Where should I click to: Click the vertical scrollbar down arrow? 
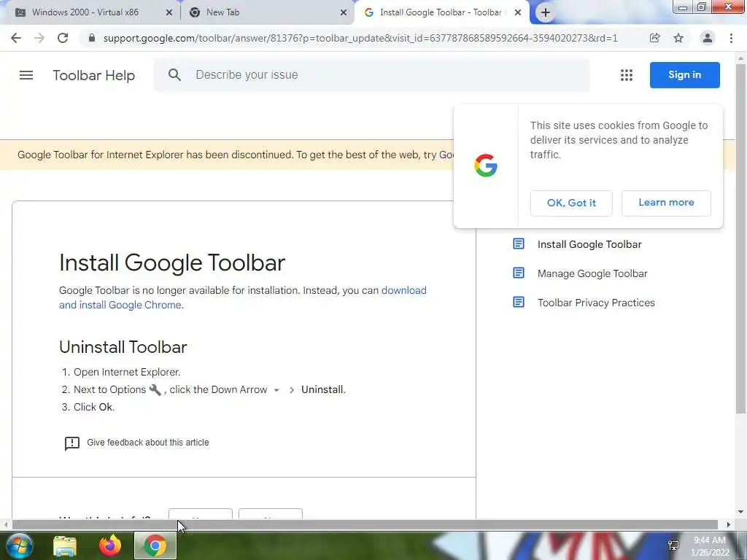point(740,512)
